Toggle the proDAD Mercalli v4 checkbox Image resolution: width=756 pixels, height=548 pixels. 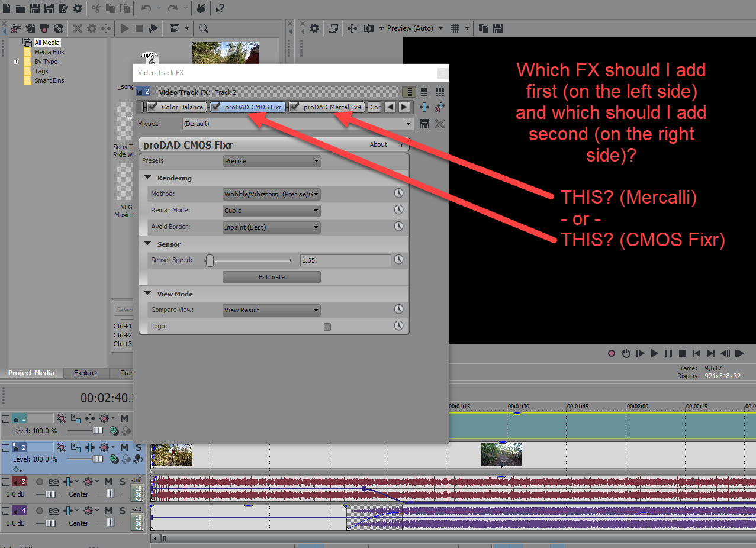click(294, 107)
